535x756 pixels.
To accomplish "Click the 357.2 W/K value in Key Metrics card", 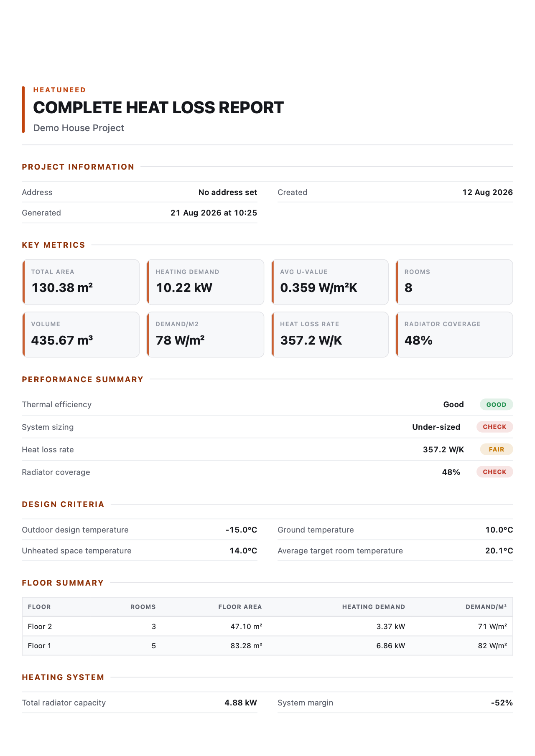I will pyautogui.click(x=311, y=340).
